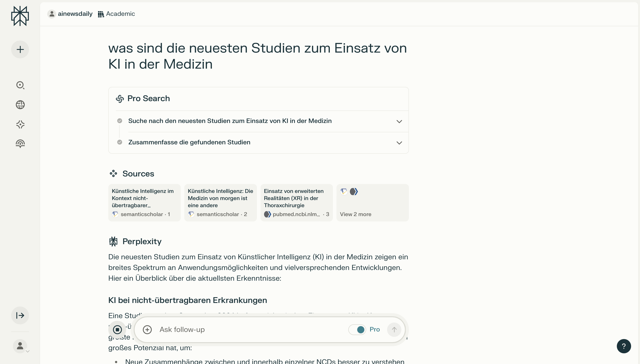Open the Library icon in the sidebar
This screenshot has width=640, height=364.
[20, 144]
